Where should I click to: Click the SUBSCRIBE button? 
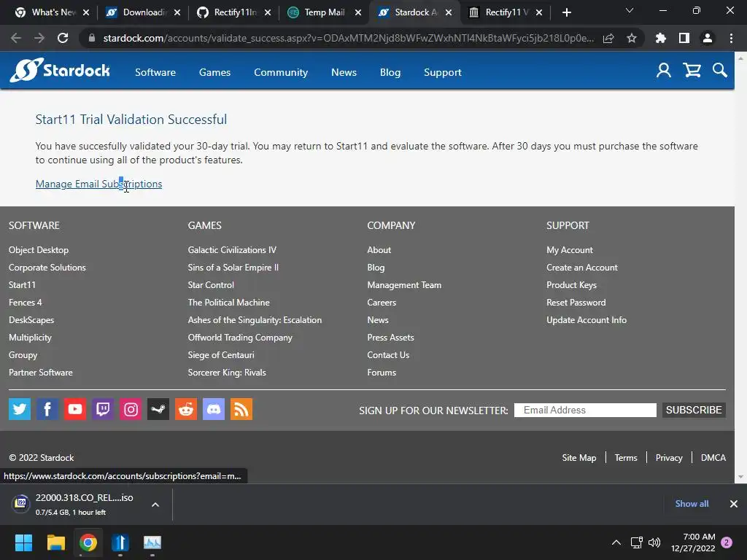click(x=694, y=410)
